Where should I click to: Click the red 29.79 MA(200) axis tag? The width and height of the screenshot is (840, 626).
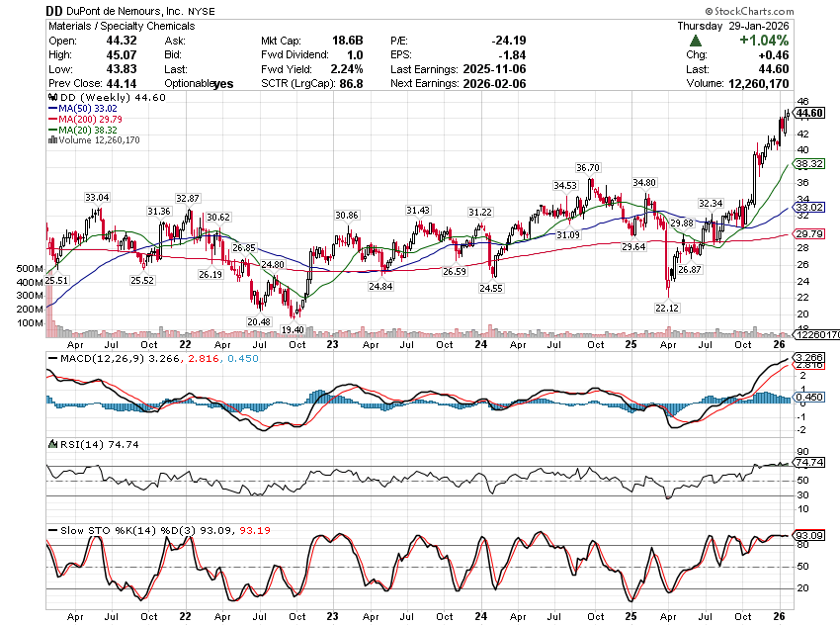tap(809, 233)
